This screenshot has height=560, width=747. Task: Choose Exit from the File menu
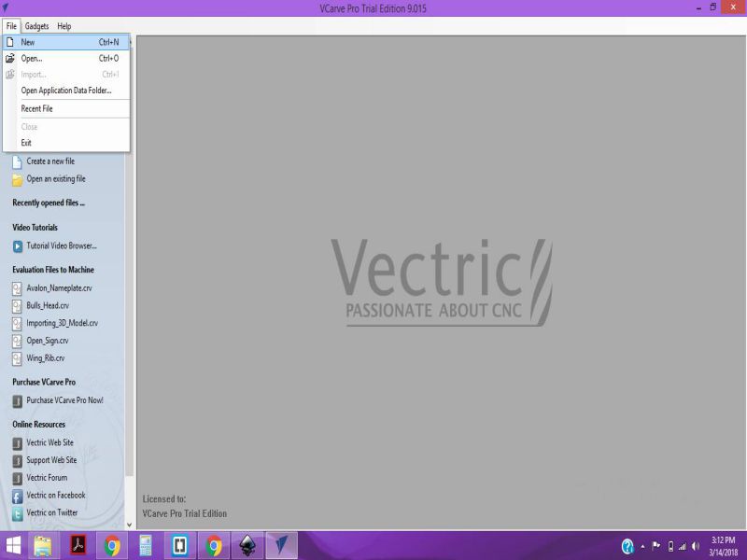pyautogui.click(x=66, y=143)
